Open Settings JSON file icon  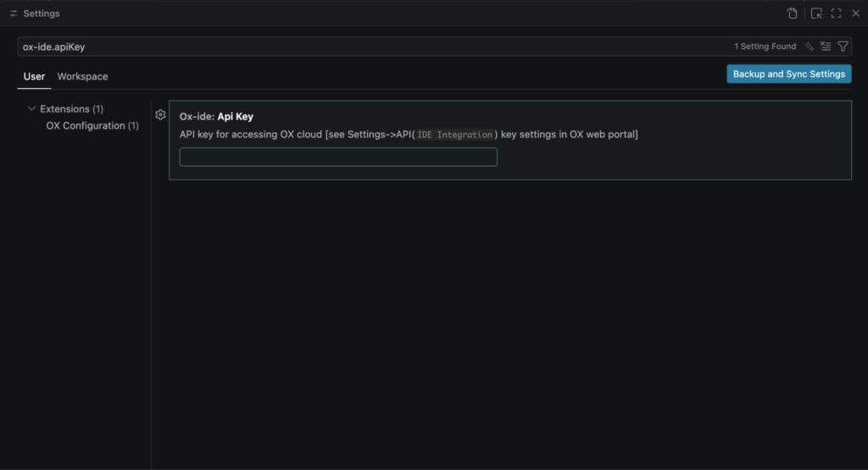(793, 14)
